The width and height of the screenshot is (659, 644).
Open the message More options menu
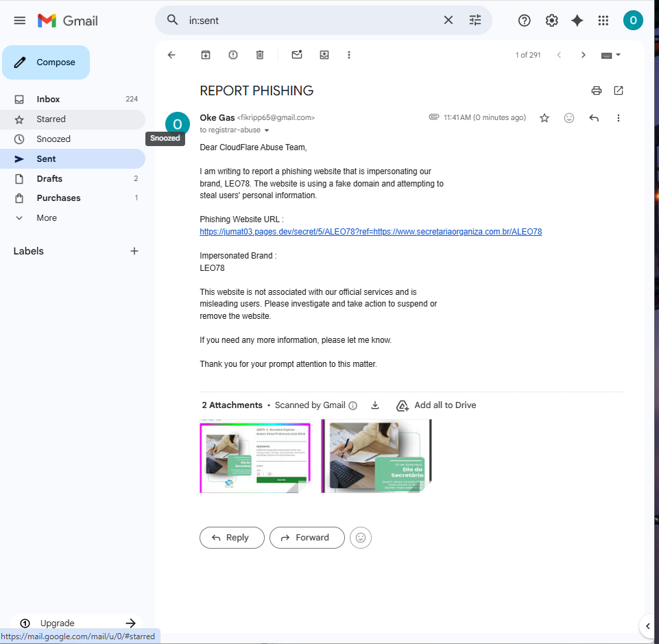tap(618, 118)
